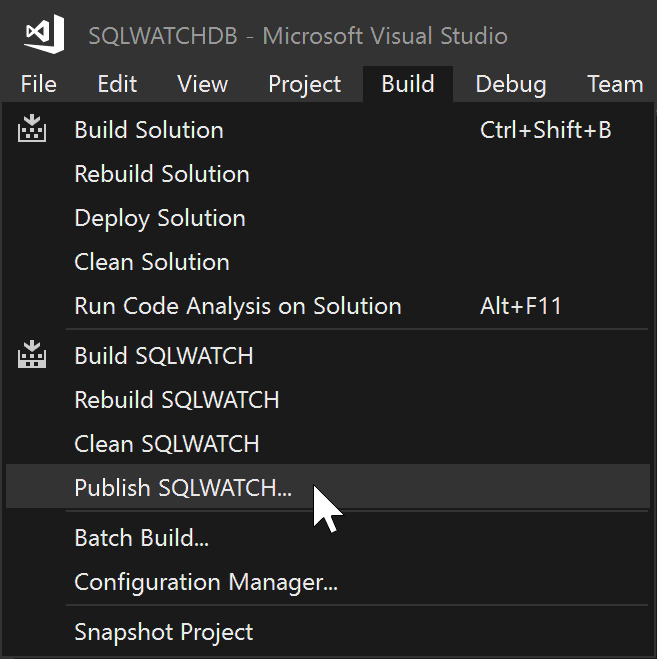Viewport: 657px width, 659px height.
Task: Open the File menu
Action: pos(39,84)
